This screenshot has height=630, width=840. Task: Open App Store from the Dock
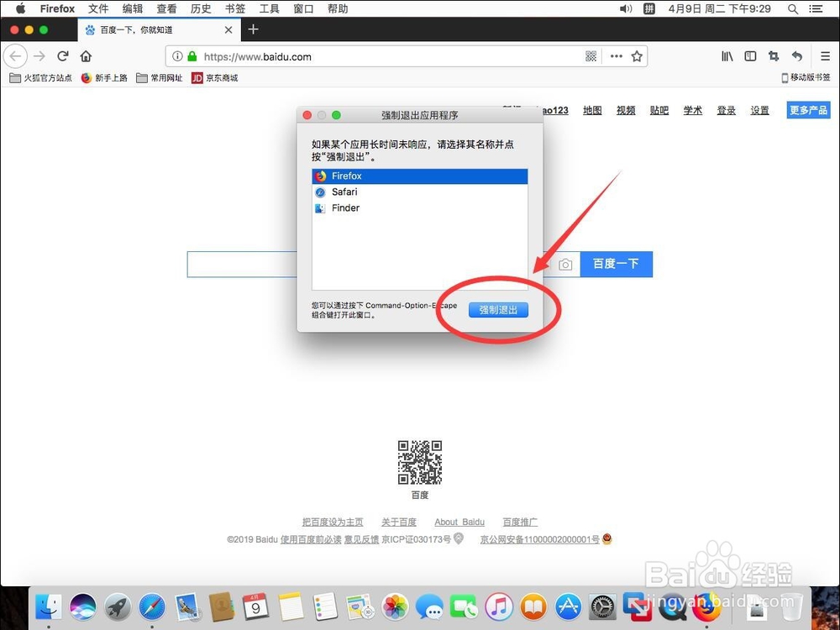pyautogui.click(x=569, y=607)
